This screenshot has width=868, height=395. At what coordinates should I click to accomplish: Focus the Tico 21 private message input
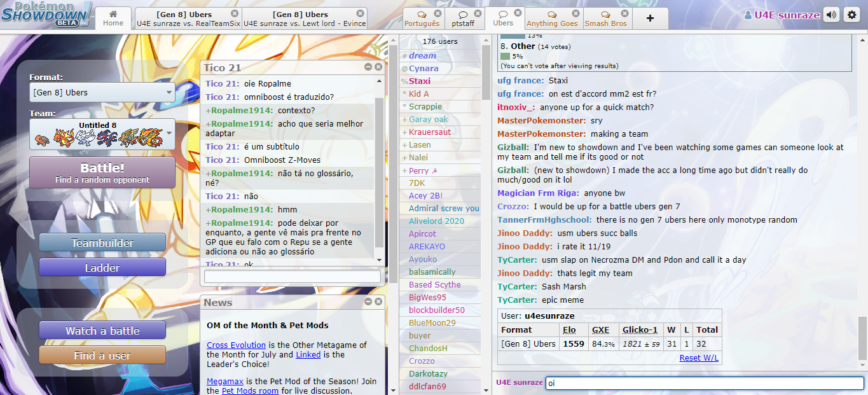point(293,277)
